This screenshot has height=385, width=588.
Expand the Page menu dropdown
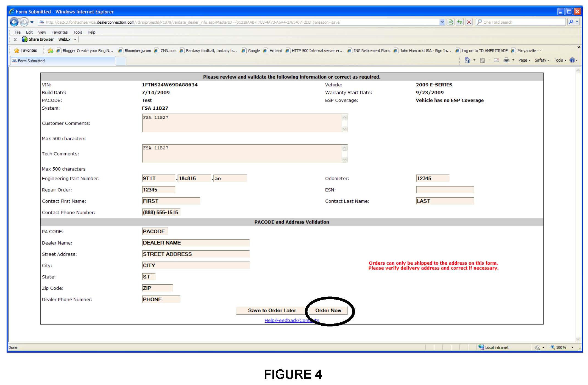point(524,60)
